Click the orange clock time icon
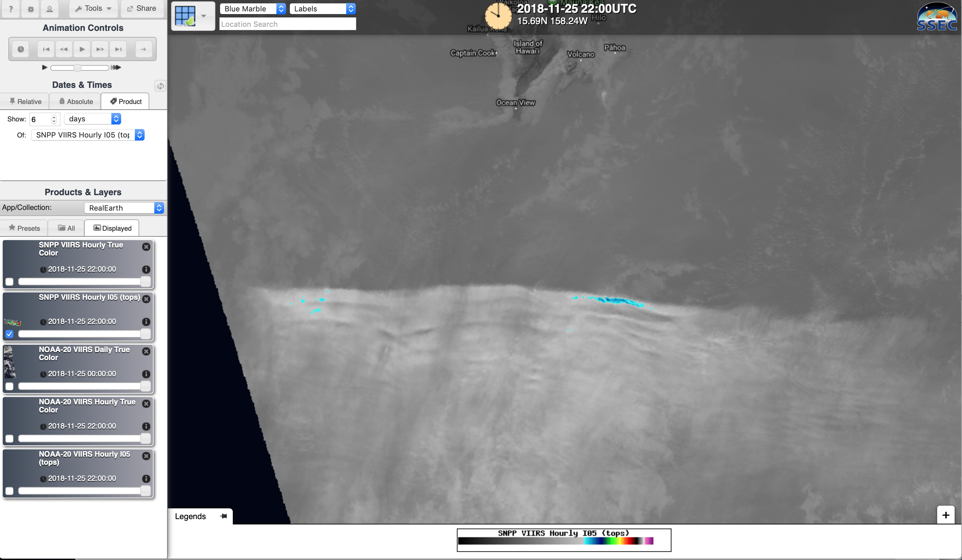The width and height of the screenshot is (962, 560). pos(498,16)
